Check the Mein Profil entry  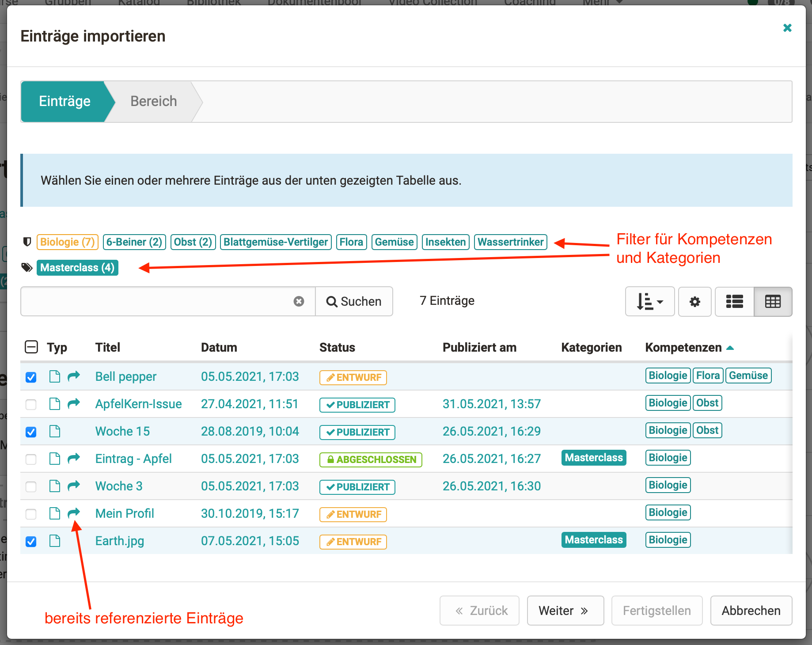[x=31, y=514]
